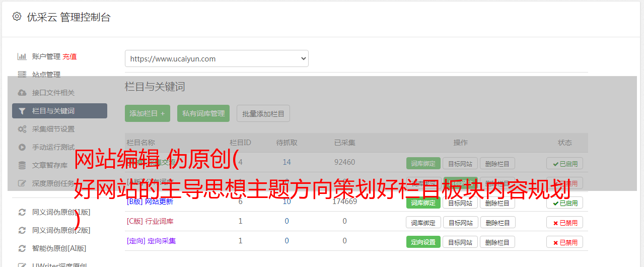Click the 栏目名称 column header
This screenshot has width=644, height=267.
click(140, 143)
